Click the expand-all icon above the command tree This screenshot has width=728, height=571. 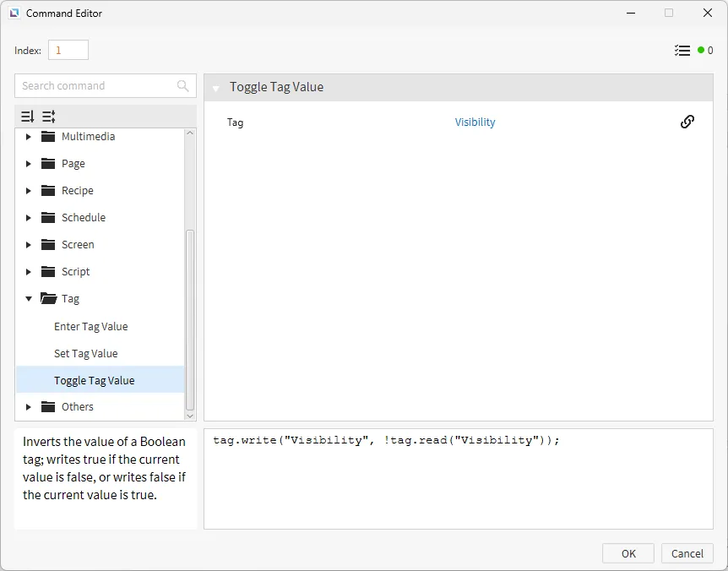[49, 117]
